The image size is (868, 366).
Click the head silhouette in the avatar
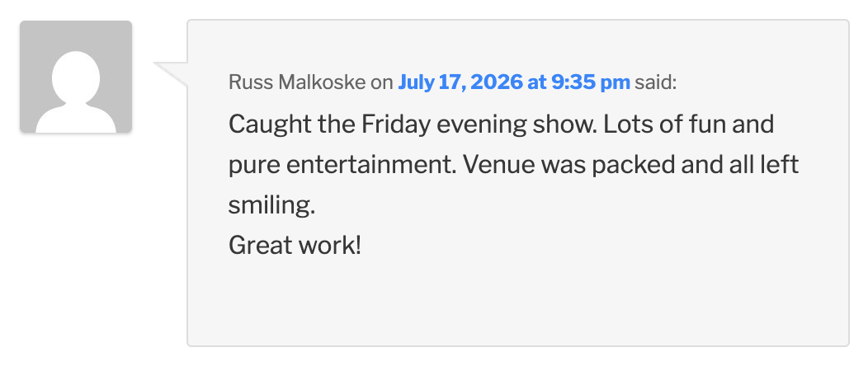(76, 77)
